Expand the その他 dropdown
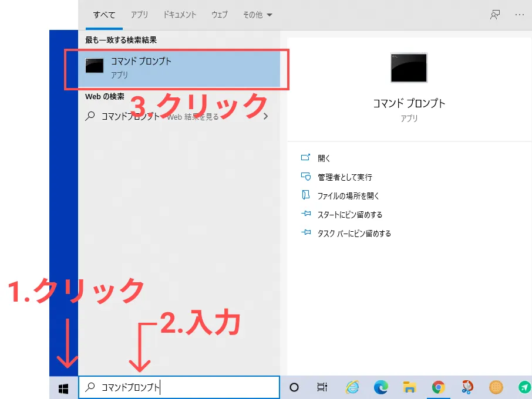The width and height of the screenshot is (532, 399). pyautogui.click(x=258, y=15)
